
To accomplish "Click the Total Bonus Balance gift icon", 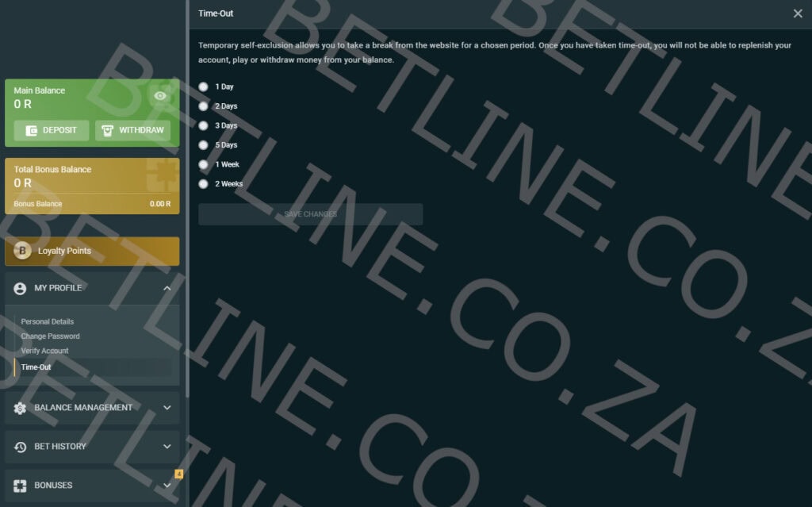I will click(x=163, y=175).
